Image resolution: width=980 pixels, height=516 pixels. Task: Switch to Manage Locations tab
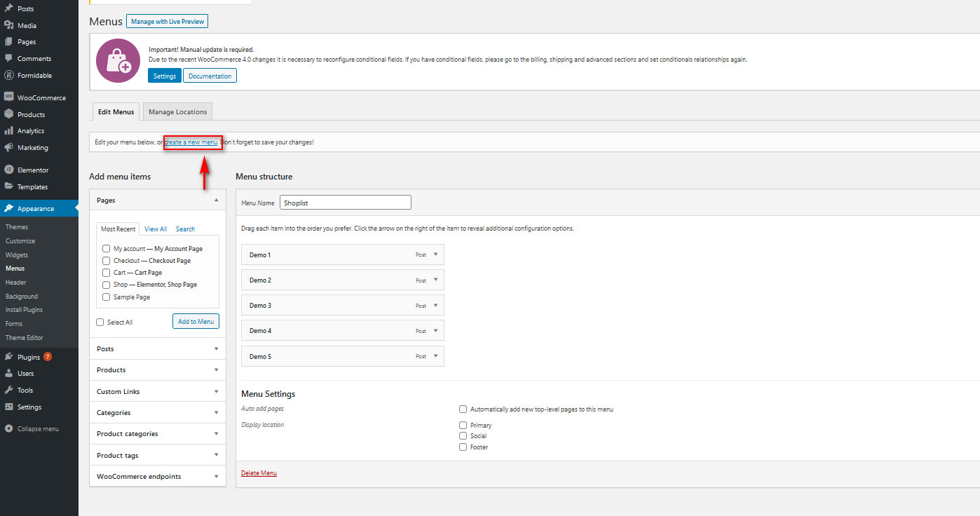(x=177, y=111)
